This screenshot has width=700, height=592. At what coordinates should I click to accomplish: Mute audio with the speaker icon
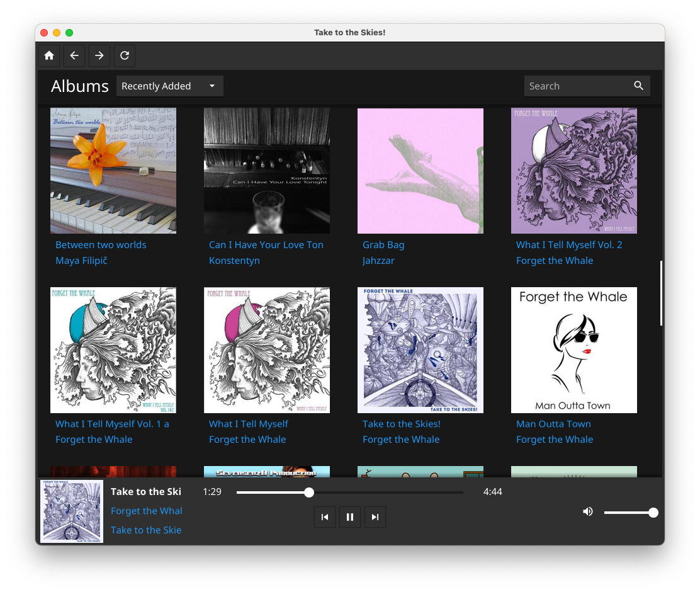click(x=588, y=511)
